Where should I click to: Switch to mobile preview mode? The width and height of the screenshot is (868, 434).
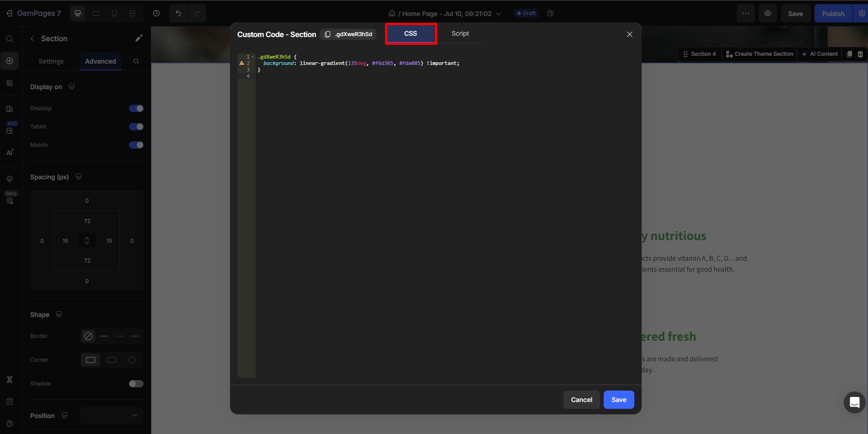[x=114, y=13]
